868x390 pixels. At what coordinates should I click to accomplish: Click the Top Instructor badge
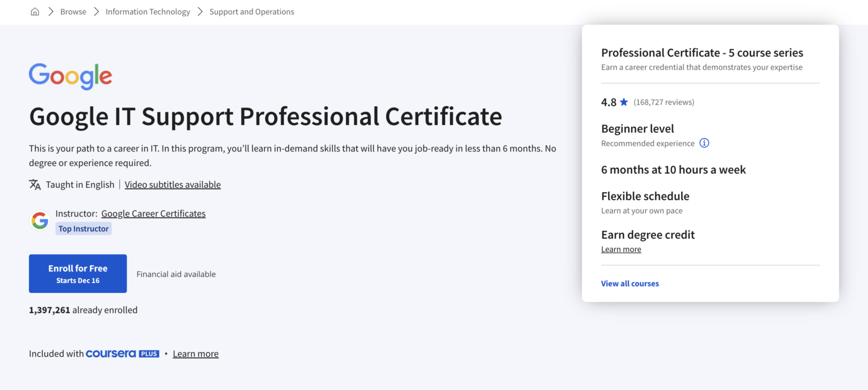(83, 228)
